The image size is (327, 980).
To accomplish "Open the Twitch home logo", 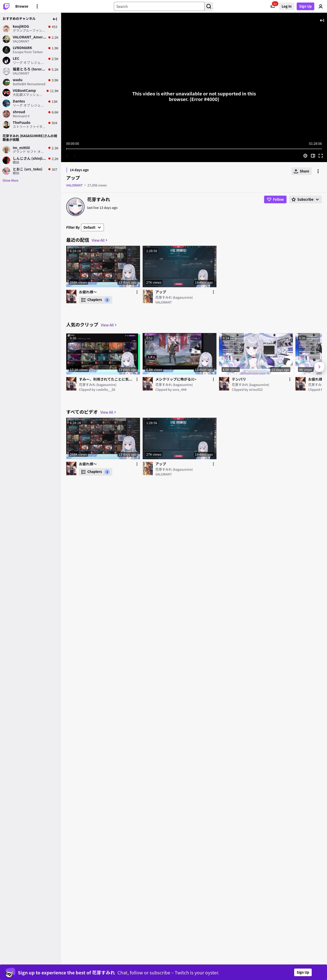I will pyautogui.click(x=6, y=6).
